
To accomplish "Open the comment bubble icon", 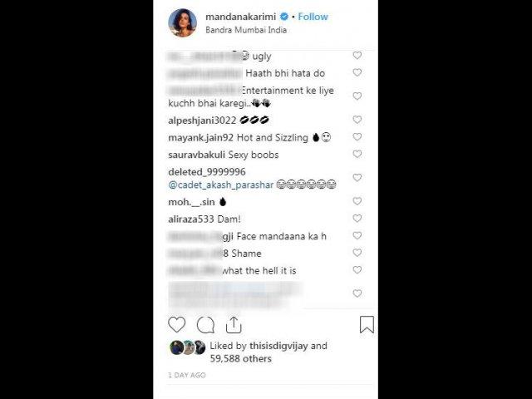I will click(x=205, y=325).
